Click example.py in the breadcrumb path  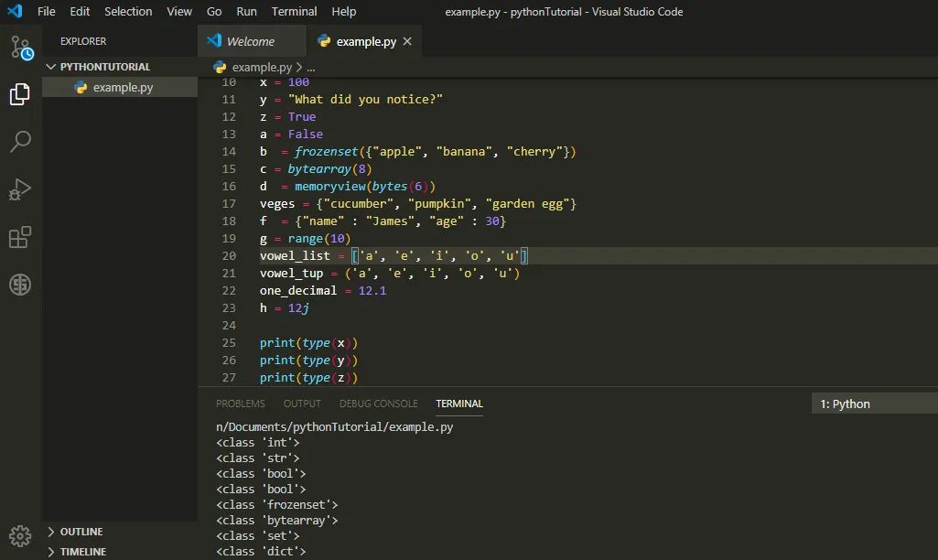click(x=262, y=67)
